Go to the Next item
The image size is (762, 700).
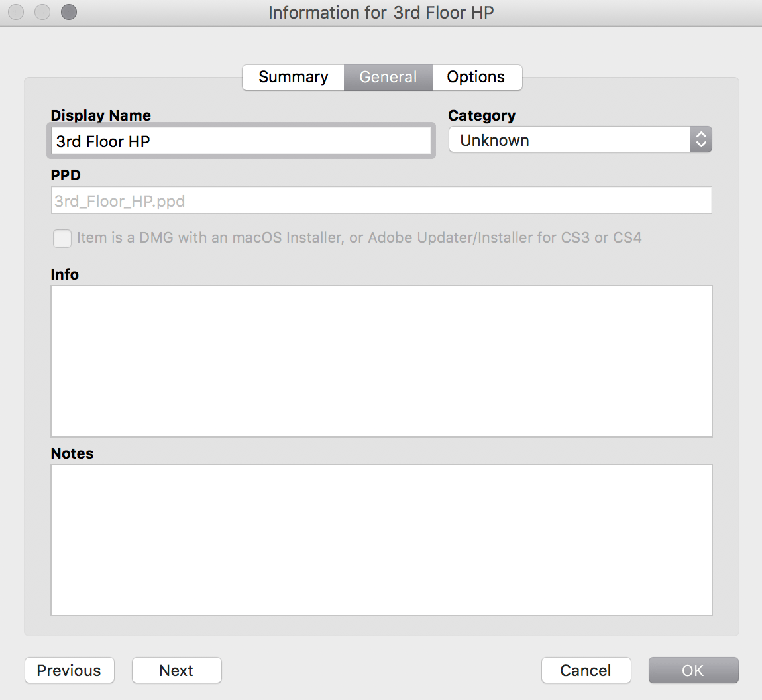(x=177, y=670)
